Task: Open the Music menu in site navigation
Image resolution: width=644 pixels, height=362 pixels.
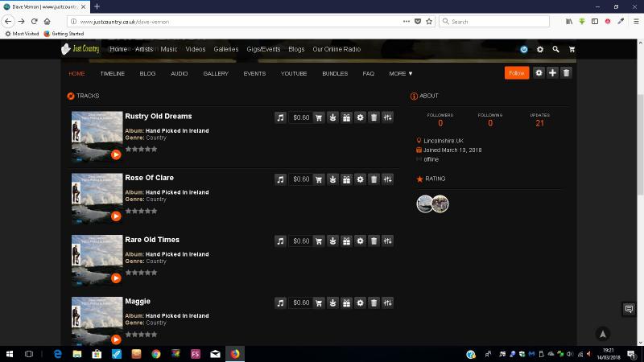Action: pyautogui.click(x=169, y=49)
